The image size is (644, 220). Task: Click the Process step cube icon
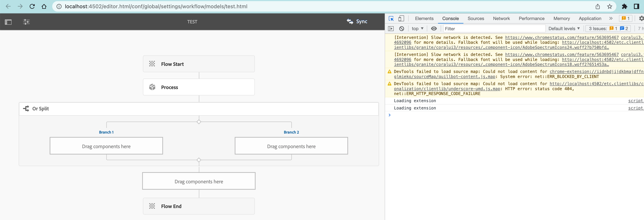[152, 87]
